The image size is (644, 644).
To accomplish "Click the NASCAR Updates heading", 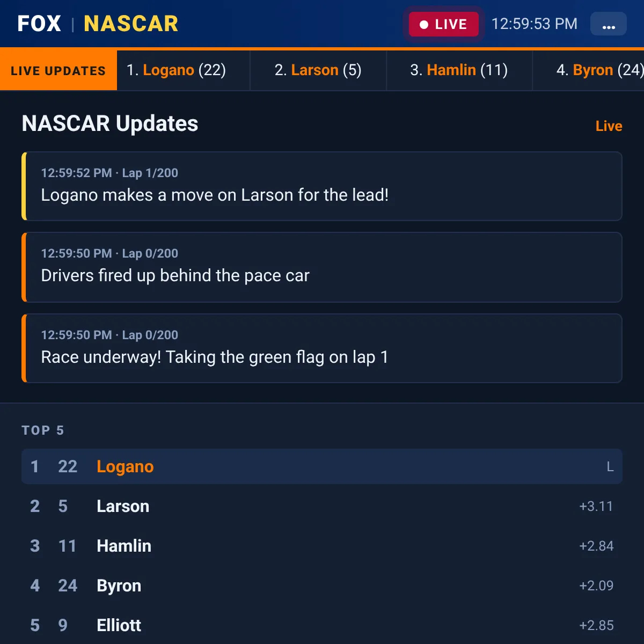I will click(110, 123).
